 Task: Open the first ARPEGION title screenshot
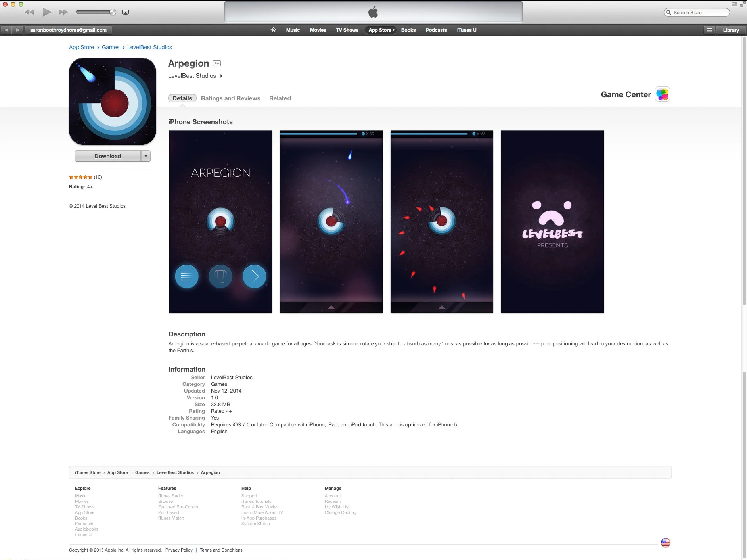click(220, 221)
